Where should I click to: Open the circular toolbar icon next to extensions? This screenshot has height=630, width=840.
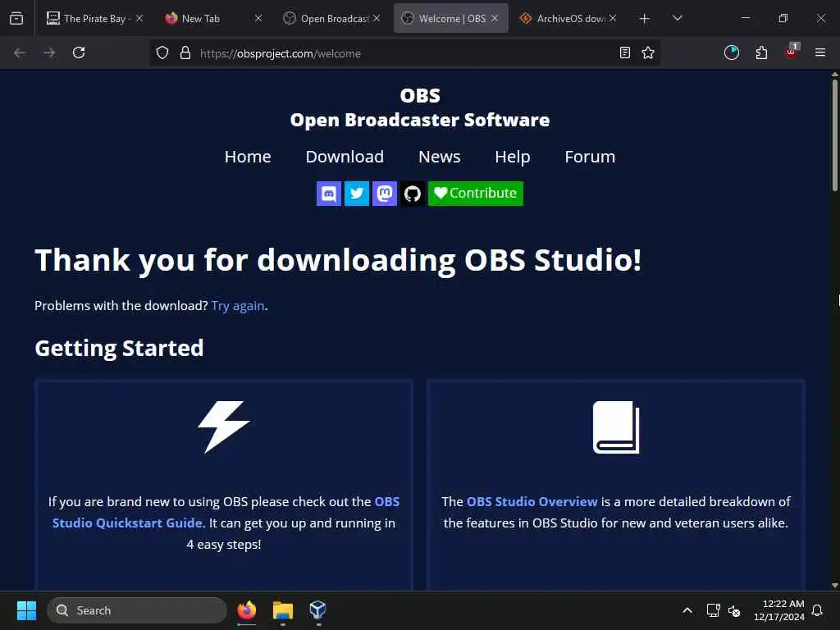coord(731,52)
